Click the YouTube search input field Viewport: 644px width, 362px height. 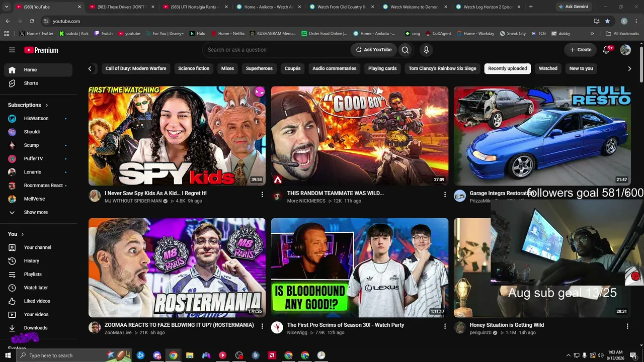coord(277,50)
